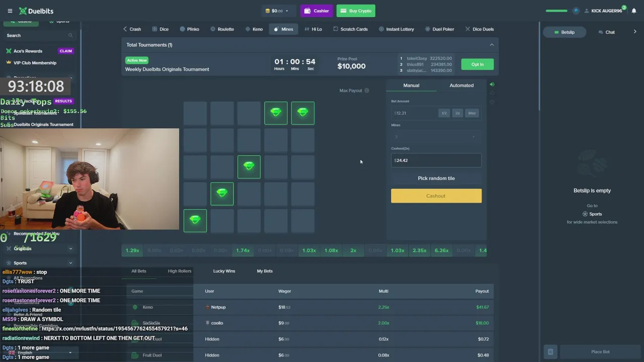The width and height of the screenshot is (644, 362).
Task: Show the Lucky Wins tab
Action: coord(224,271)
